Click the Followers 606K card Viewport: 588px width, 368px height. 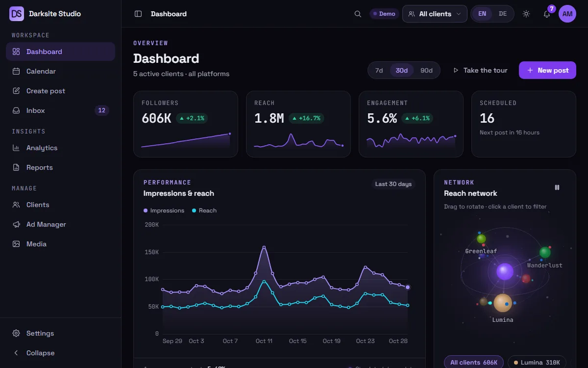point(186,124)
